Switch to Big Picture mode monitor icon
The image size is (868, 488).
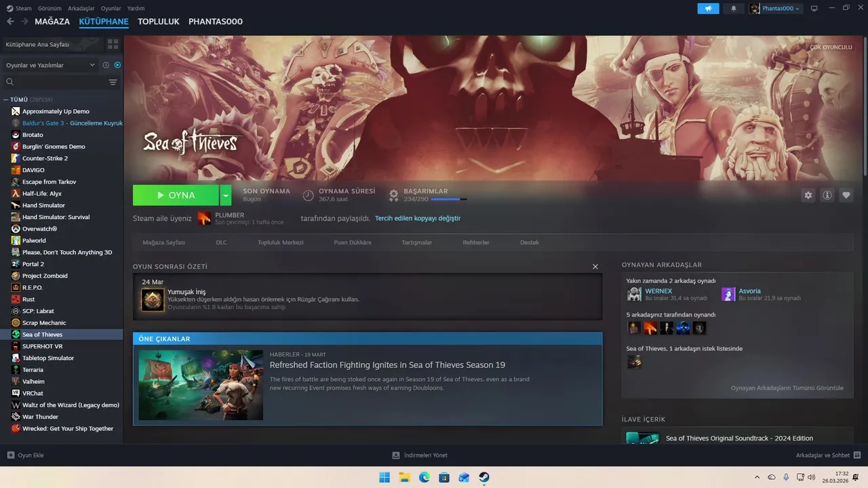814,8
